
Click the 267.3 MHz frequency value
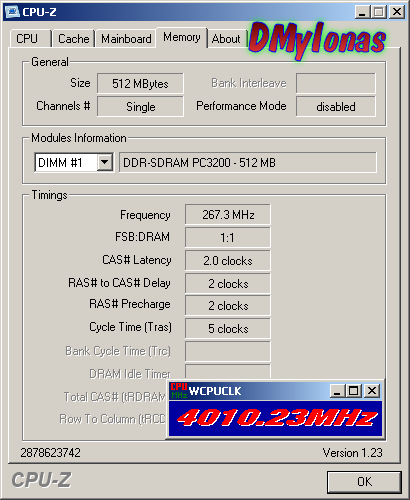tap(228, 215)
